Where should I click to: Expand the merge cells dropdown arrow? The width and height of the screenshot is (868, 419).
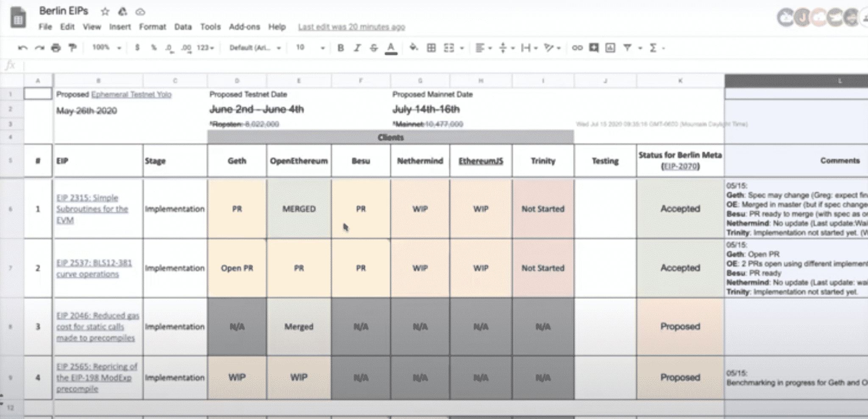point(462,48)
